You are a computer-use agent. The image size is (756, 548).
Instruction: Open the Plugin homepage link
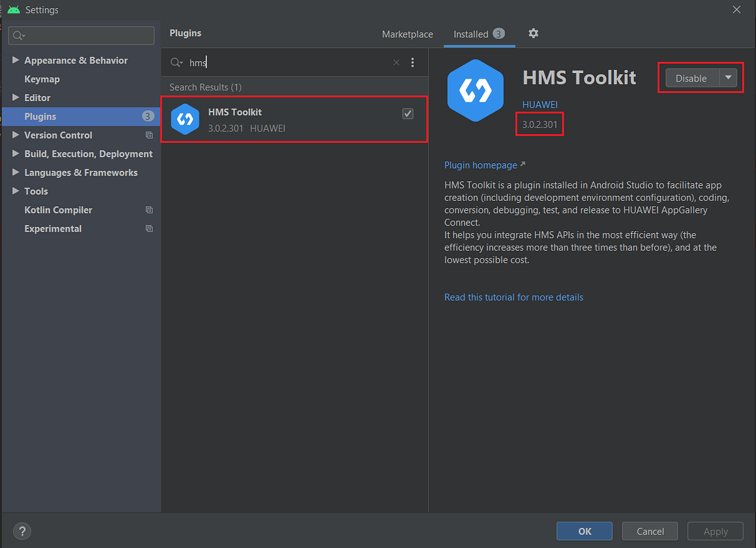pyautogui.click(x=480, y=164)
